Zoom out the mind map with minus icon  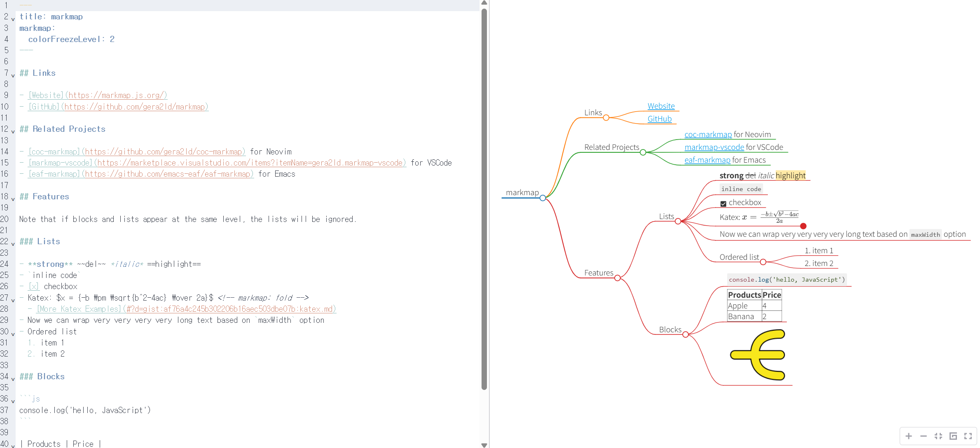[924, 436]
